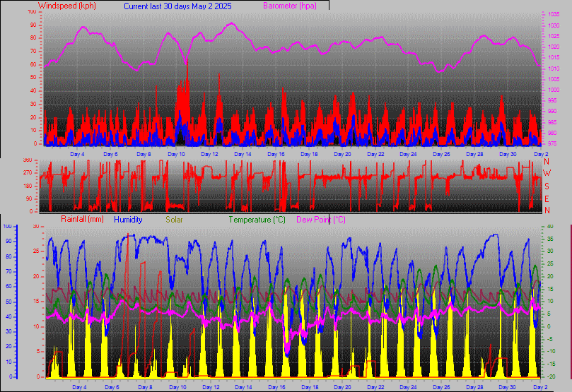Select the '270' wind direction axis value
Image resolution: width=572 pixels, height=392 pixels.
click(x=28, y=172)
